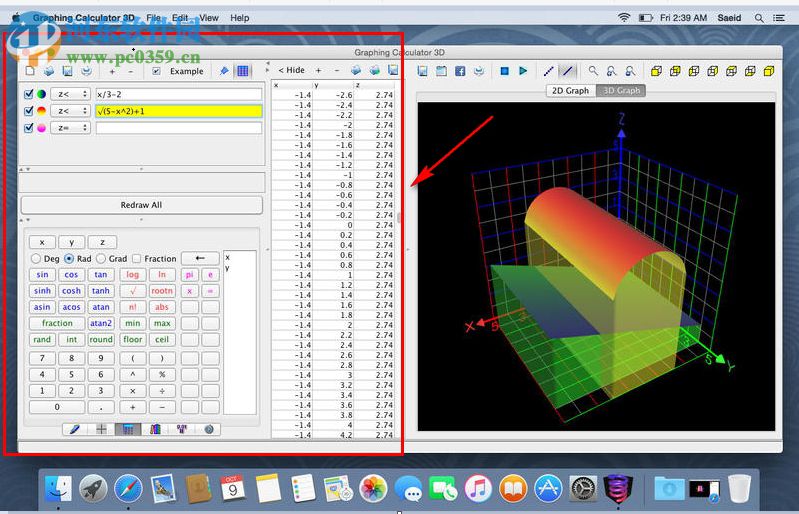Click the save icon in the table toolbar

point(393,70)
